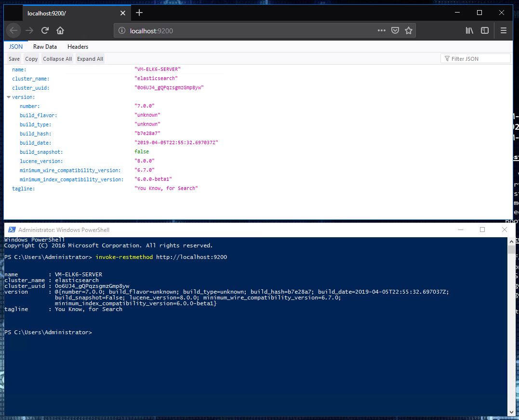Click PowerShell scrollbar up arrow
This screenshot has height=420, width=519.
511,241
